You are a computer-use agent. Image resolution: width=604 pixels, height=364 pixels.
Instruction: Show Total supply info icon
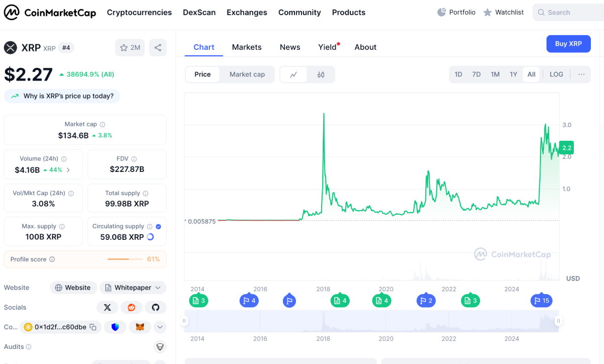[145, 193]
